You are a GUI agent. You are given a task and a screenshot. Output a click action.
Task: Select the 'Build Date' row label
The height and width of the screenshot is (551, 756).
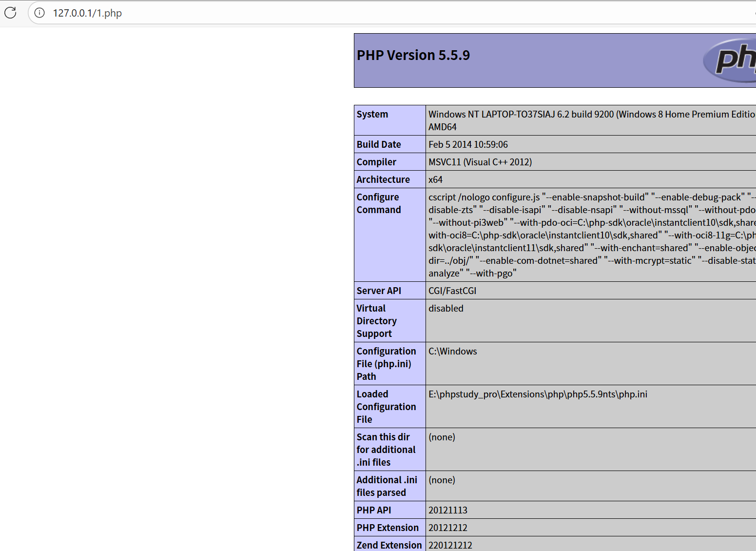[x=379, y=144]
